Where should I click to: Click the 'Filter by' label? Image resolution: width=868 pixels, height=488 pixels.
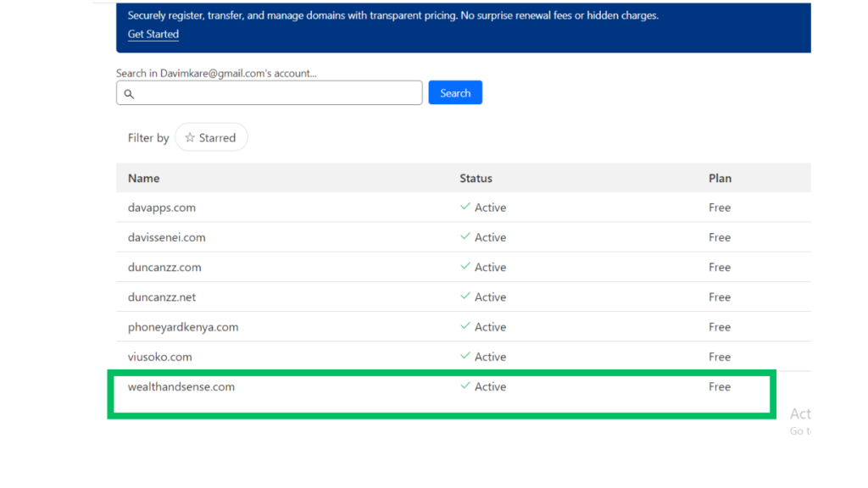(x=148, y=138)
